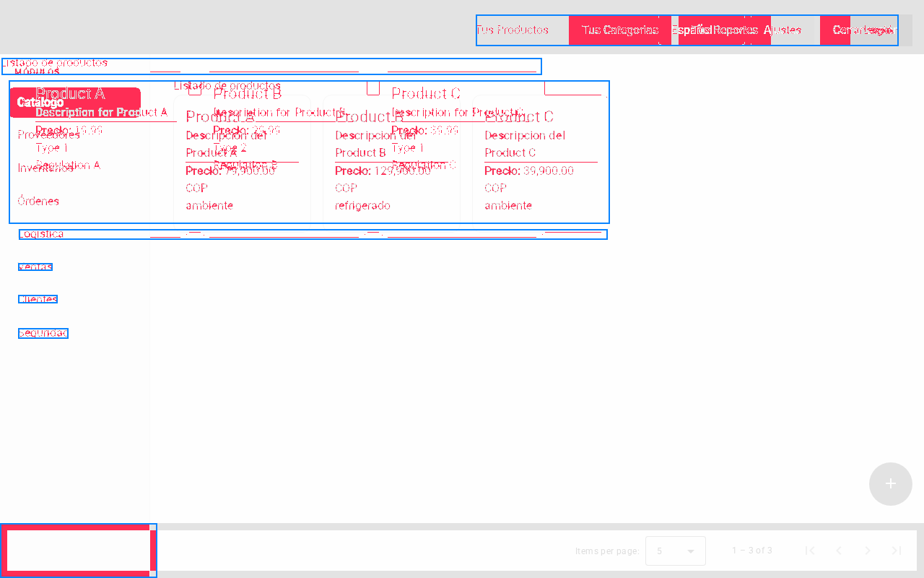Open the Órdenes module in the sidebar
The width and height of the screenshot is (924, 578).
coord(38,201)
